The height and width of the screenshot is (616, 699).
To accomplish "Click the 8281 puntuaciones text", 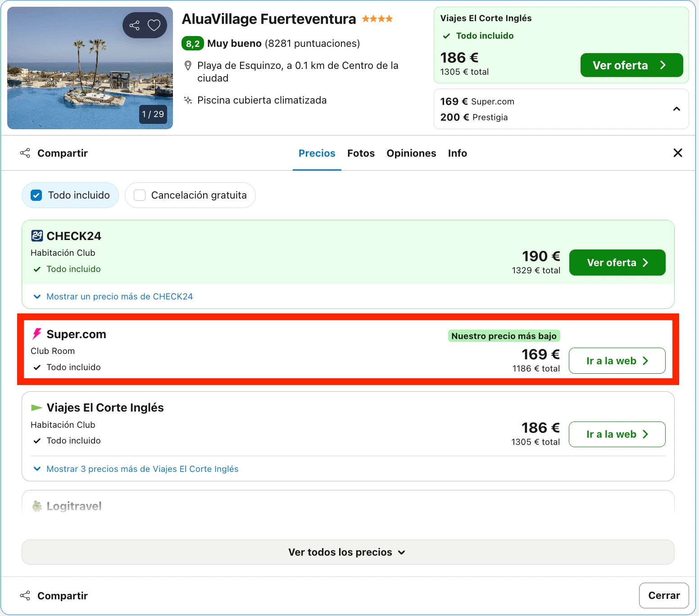I will coord(313,43).
